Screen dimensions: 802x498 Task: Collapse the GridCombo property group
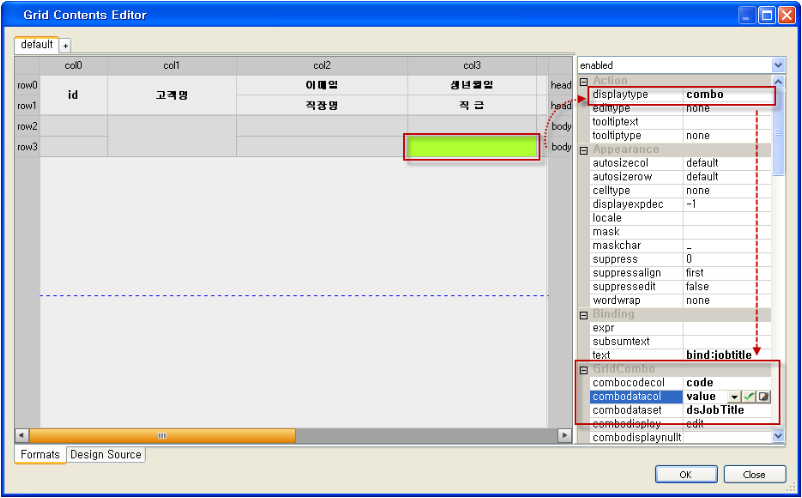coord(584,370)
